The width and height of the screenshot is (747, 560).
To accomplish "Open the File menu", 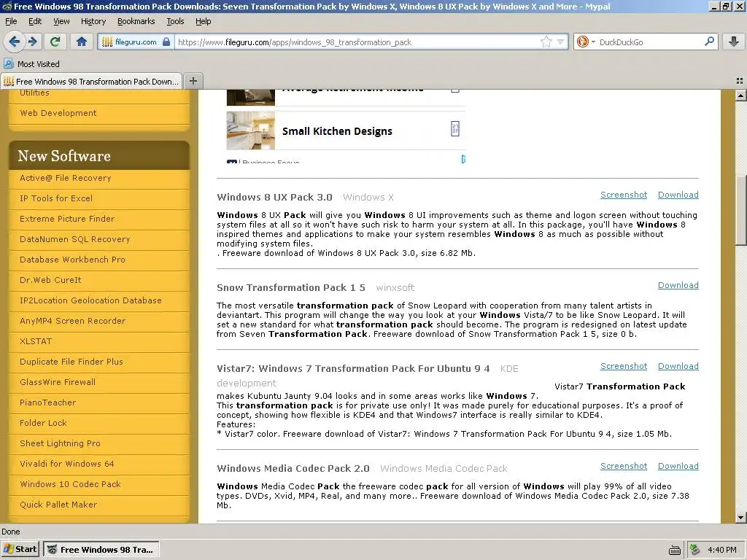I will coord(11,21).
